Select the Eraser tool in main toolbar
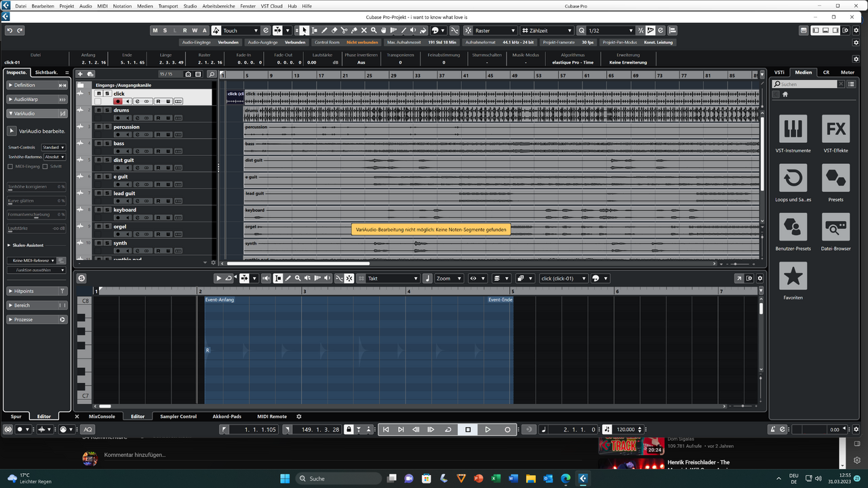The width and height of the screenshot is (868, 488). [x=334, y=30]
